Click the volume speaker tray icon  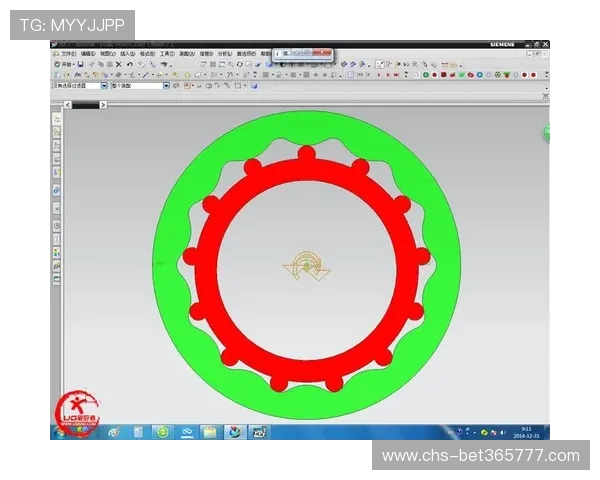pos(503,433)
